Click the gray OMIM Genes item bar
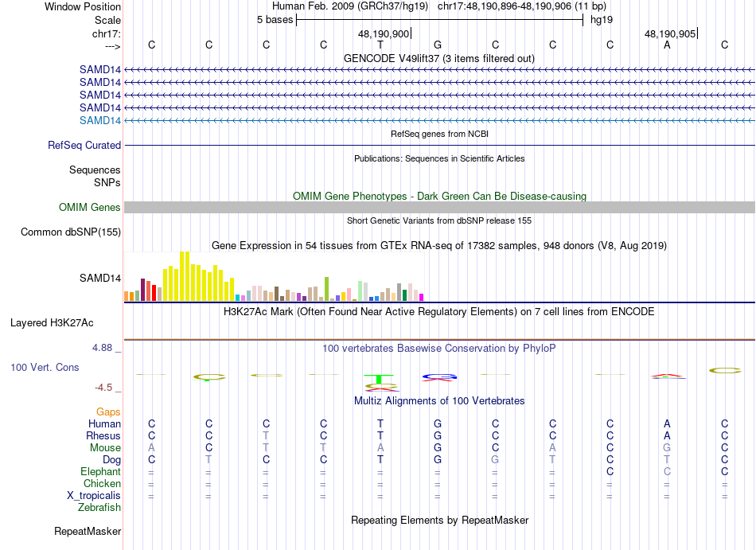 (439, 207)
